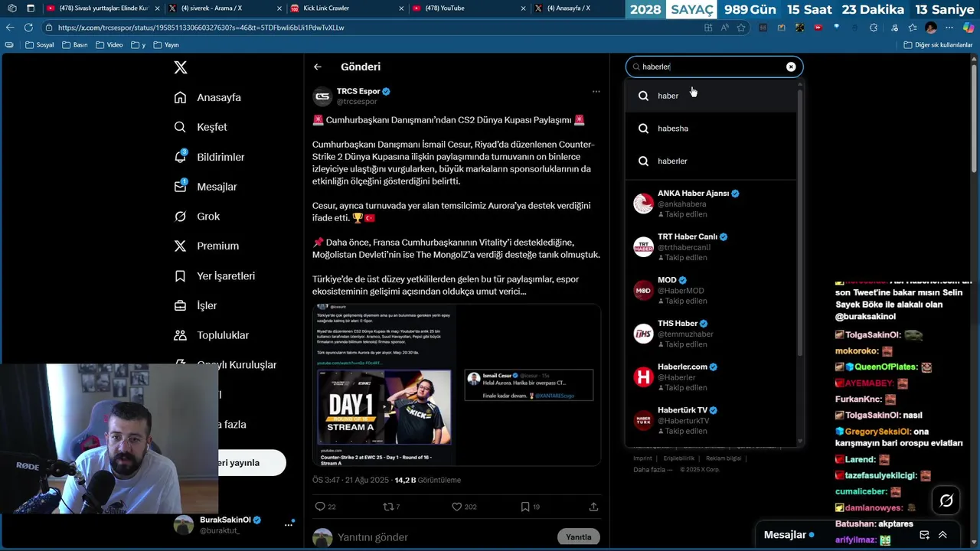The height and width of the screenshot is (551, 980).
Task: Click the repost icon showing 7
Action: (x=391, y=507)
